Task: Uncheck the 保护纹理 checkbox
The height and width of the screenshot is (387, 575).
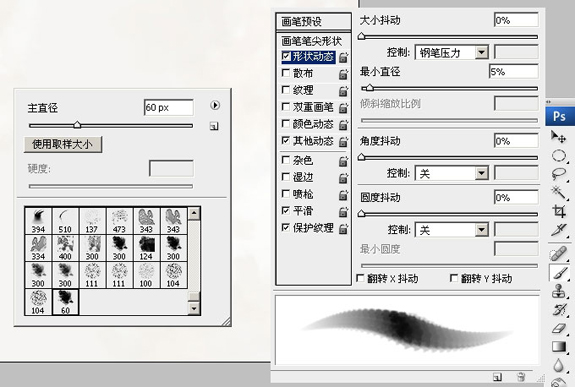Action: 286,227
